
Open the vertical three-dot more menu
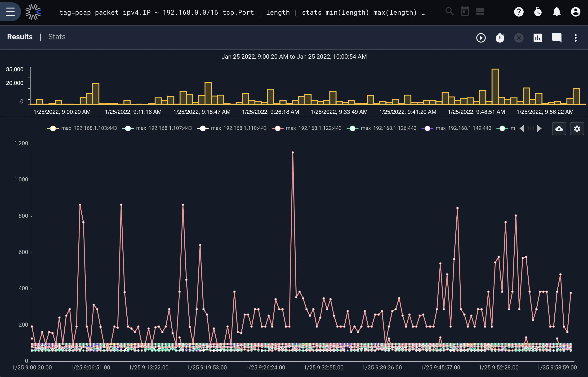coord(575,38)
